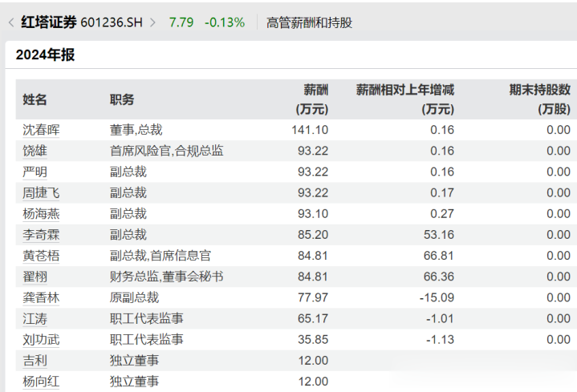Click the 35.85 salary value
Viewport: 577px width, 392px height.
(313, 339)
